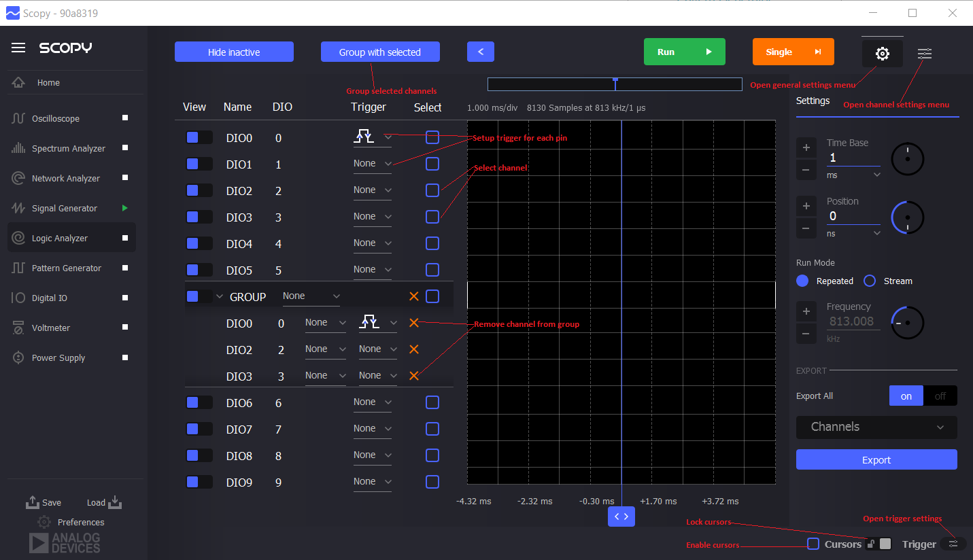Screen dimensions: 973x560
Task: Click the Frequency knob dial
Action: [907, 323]
